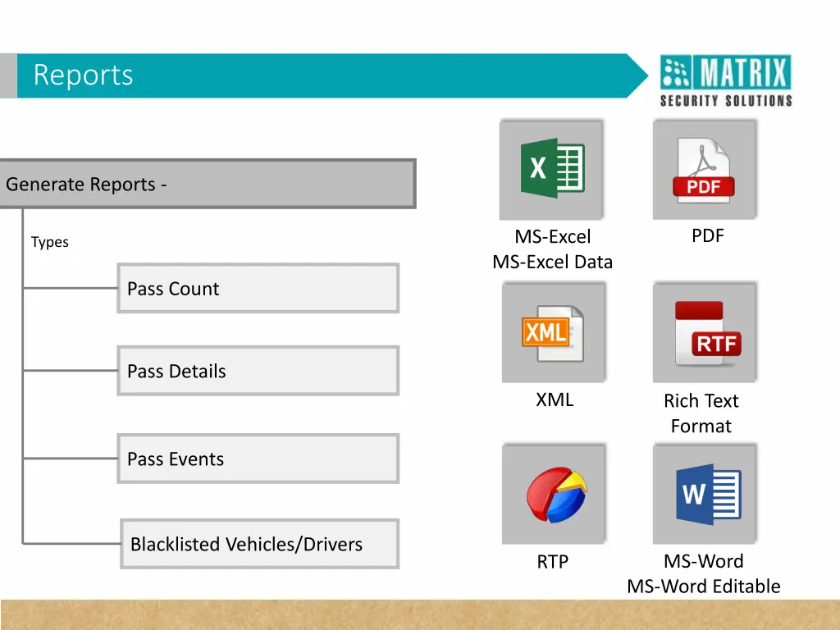
Task: Select the Pass Details report type
Action: (258, 371)
